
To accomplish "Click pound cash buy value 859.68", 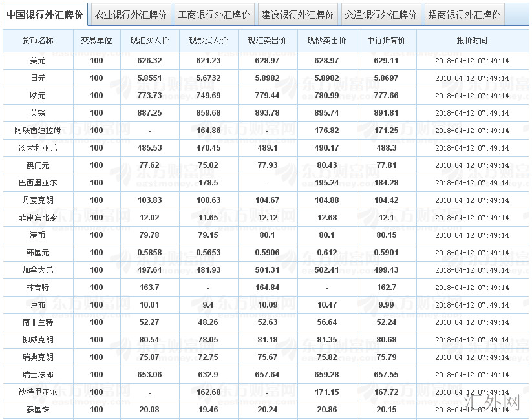I will [208, 113].
